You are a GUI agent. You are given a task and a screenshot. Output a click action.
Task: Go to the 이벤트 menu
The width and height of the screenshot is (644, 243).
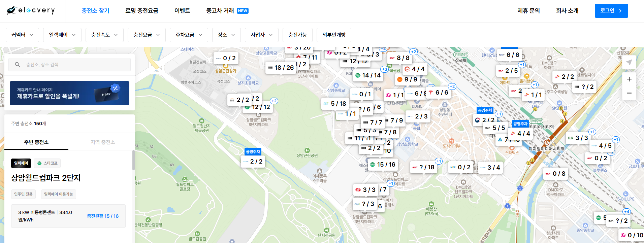[182, 11]
